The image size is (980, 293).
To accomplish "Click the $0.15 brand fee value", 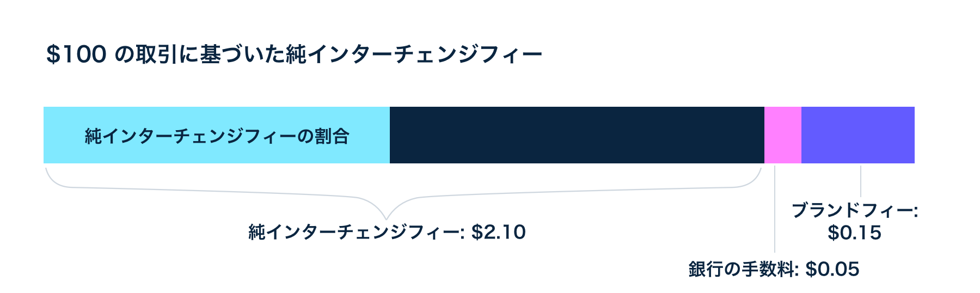I will 854,233.
